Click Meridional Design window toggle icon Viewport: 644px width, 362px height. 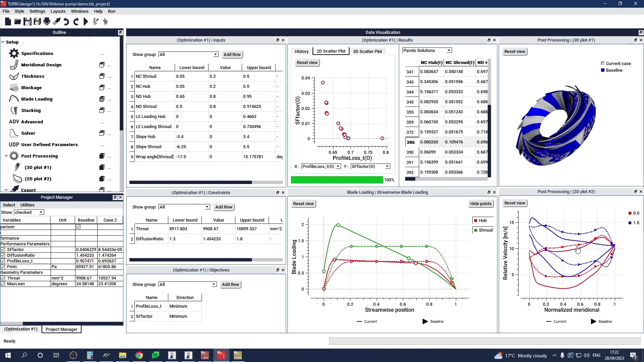(102, 65)
